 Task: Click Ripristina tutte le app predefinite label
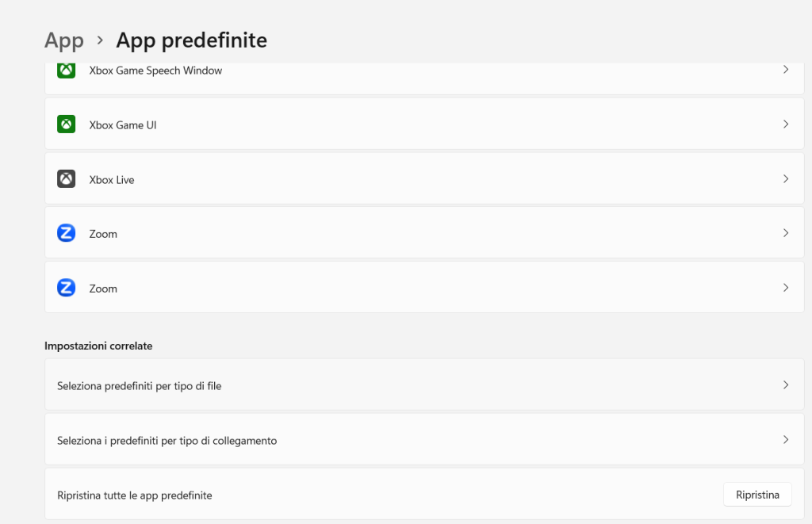[135, 495]
